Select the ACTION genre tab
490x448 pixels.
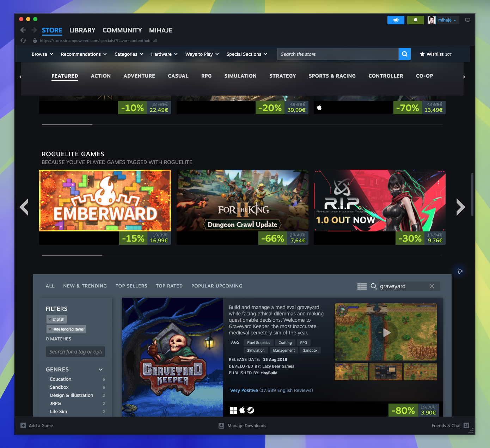pos(101,76)
